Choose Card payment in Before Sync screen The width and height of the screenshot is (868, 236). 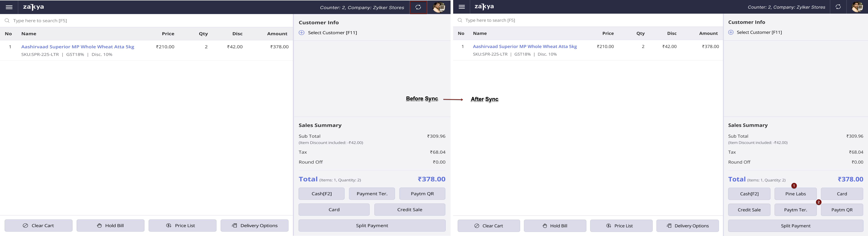334,210
